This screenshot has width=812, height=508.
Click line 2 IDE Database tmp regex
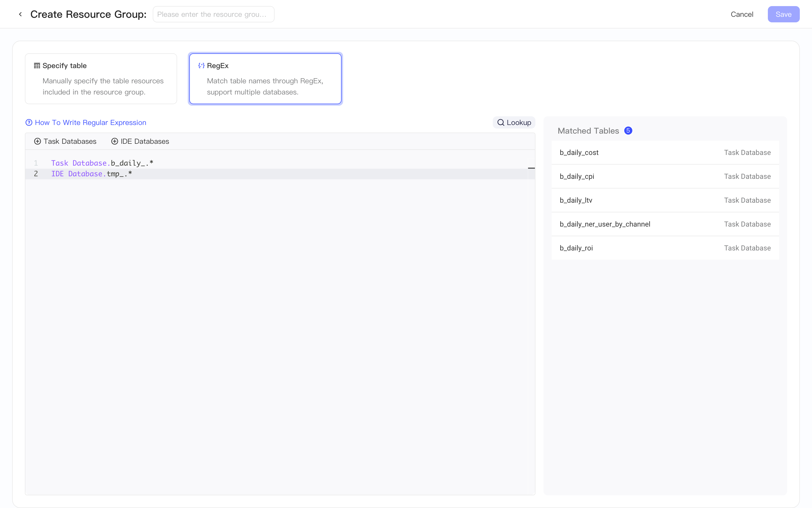click(x=92, y=174)
